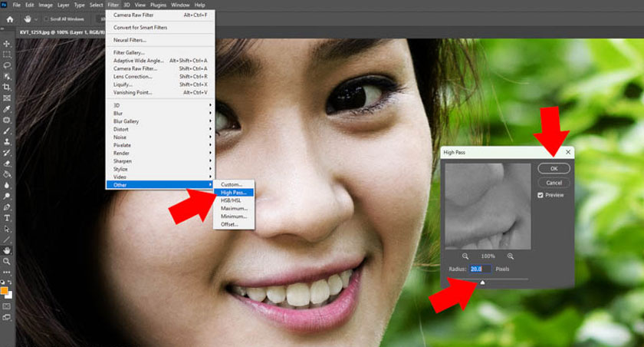Expand the Distort filter submenu
This screenshot has width=644, height=347.
(159, 129)
